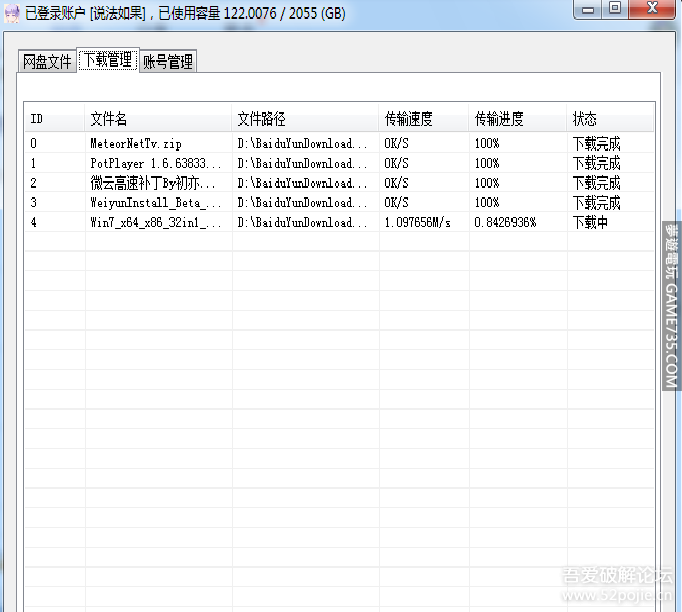Click ID cell 1
682x612 pixels.
coord(33,164)
